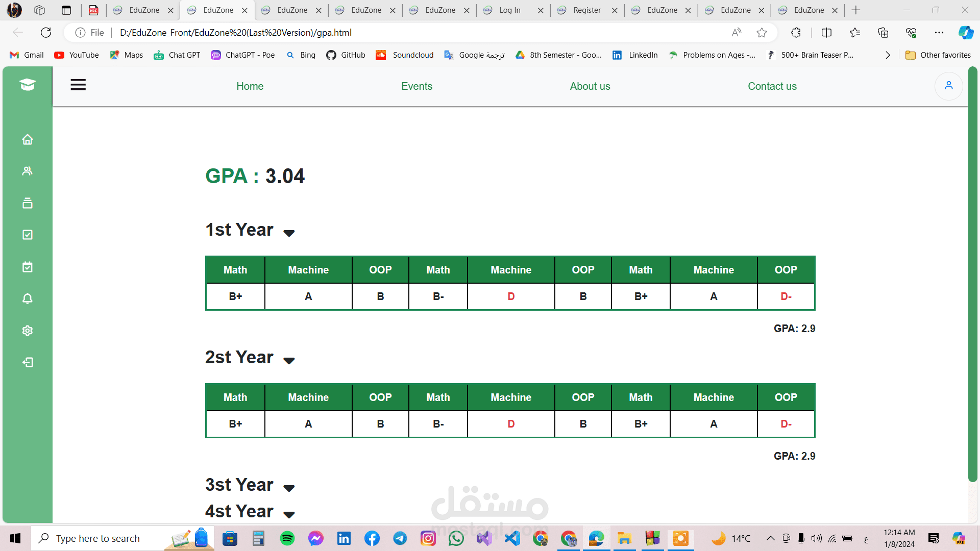
Task: Open the Contact us link
Action: coord(772,86)
